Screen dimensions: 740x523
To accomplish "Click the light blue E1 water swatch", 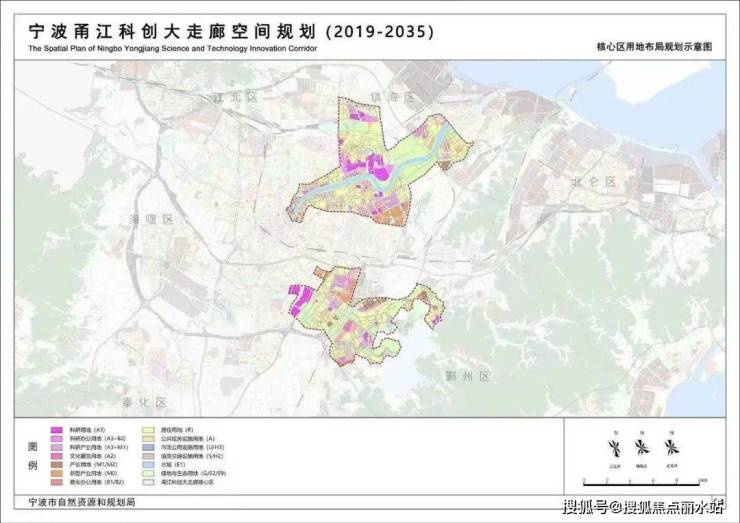I will pyautogui.click(x=148, y=465).
